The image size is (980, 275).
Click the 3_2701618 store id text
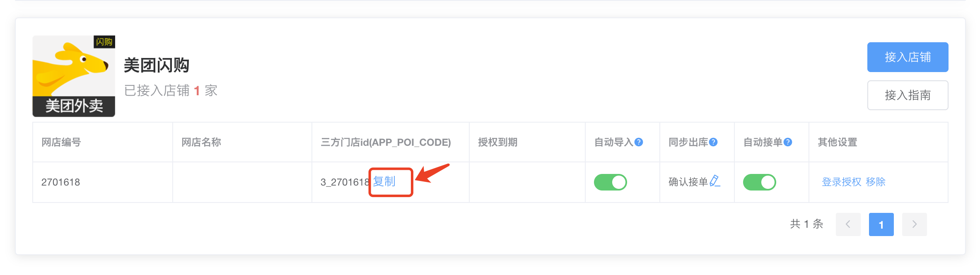click(x=345, y=182)
